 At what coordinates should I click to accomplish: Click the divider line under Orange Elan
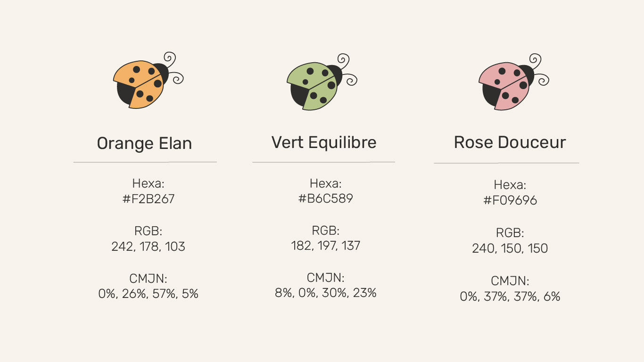click(145, 162)
